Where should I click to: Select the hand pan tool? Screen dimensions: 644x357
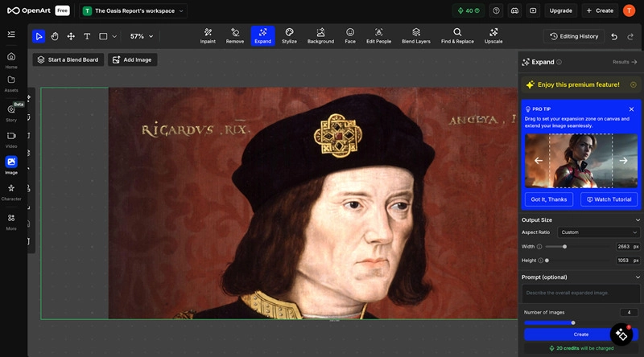[x=55, y=36]
